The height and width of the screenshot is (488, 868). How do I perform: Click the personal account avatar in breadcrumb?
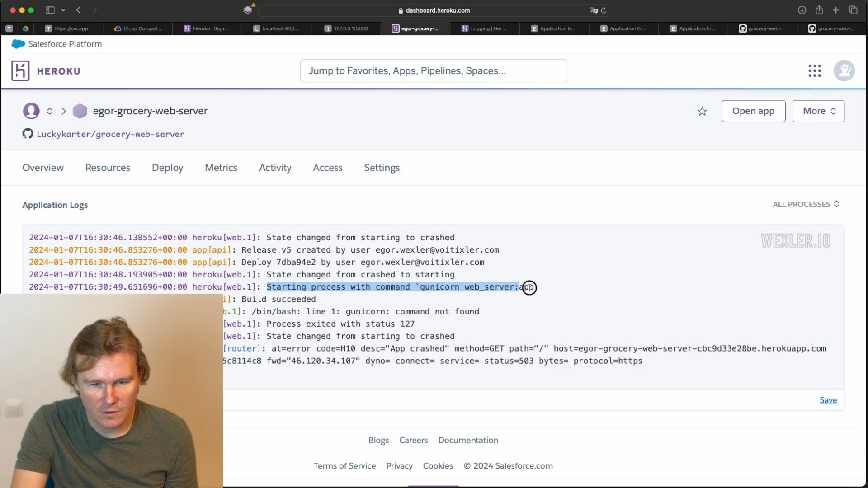(31, 111)
